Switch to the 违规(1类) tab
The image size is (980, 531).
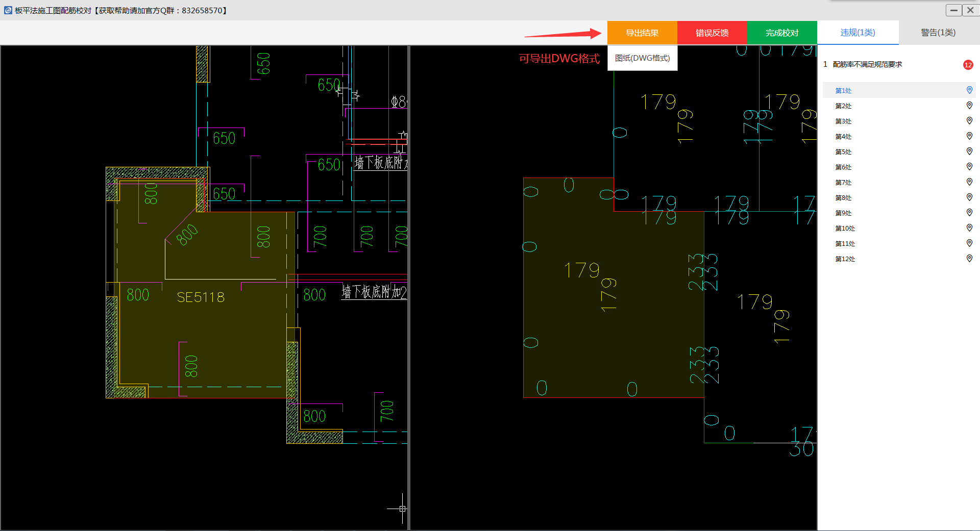coord(857,33)
